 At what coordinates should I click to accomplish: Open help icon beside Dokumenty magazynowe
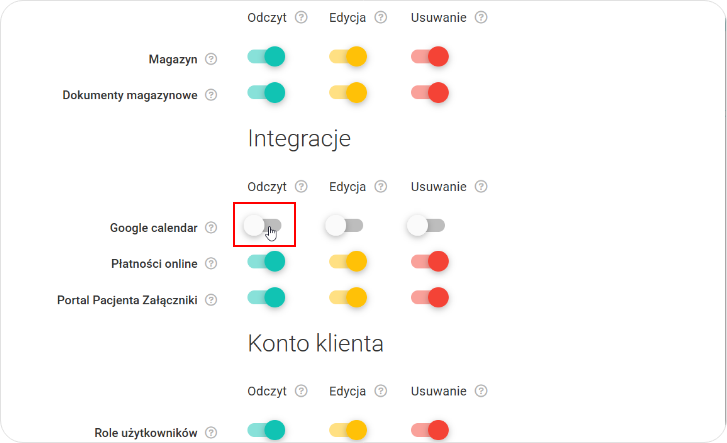(x=211, y=95)
